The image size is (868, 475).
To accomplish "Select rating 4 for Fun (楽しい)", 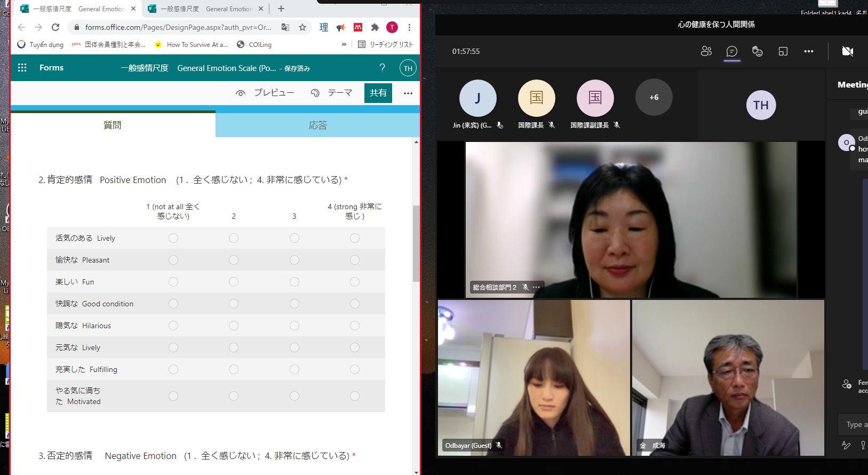I will (355, 282).
